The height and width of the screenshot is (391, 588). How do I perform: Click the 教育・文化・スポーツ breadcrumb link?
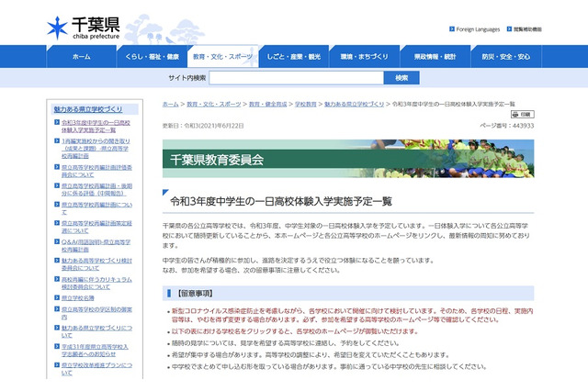[x=214, y=104]
